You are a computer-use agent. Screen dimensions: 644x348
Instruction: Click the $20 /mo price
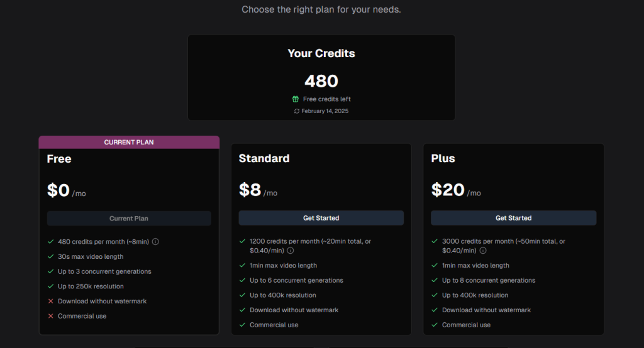pyautogui.click(x=455, y=190)
